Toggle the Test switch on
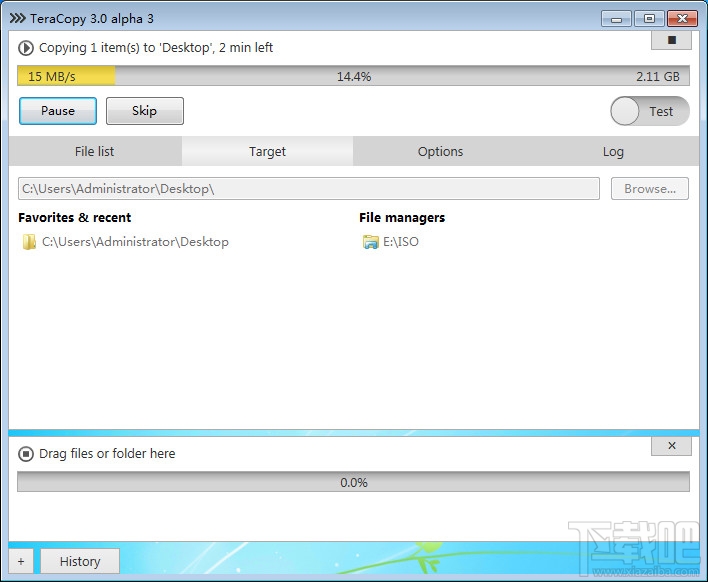Image resolution: width=708 pixels, height=582 pixels. point(650,111)
